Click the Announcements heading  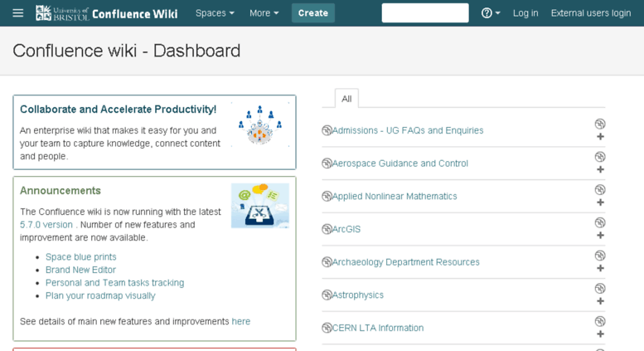(61, 190)
